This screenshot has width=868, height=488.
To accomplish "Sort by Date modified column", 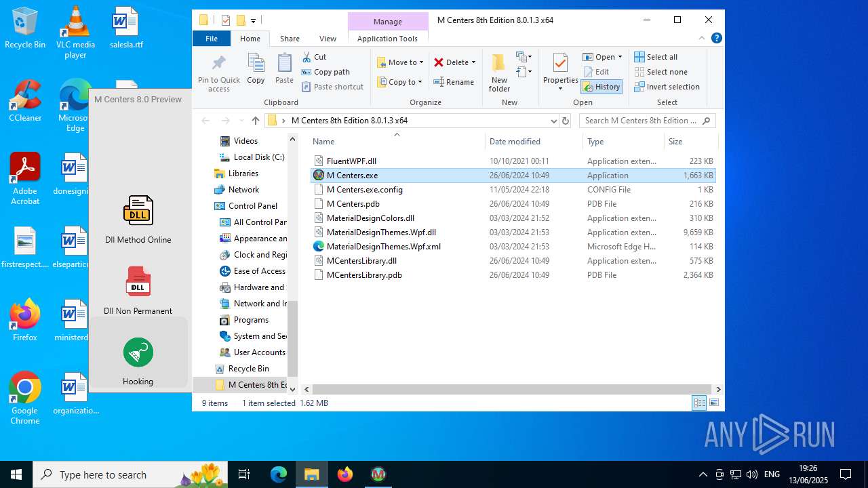I will (534, 142).
